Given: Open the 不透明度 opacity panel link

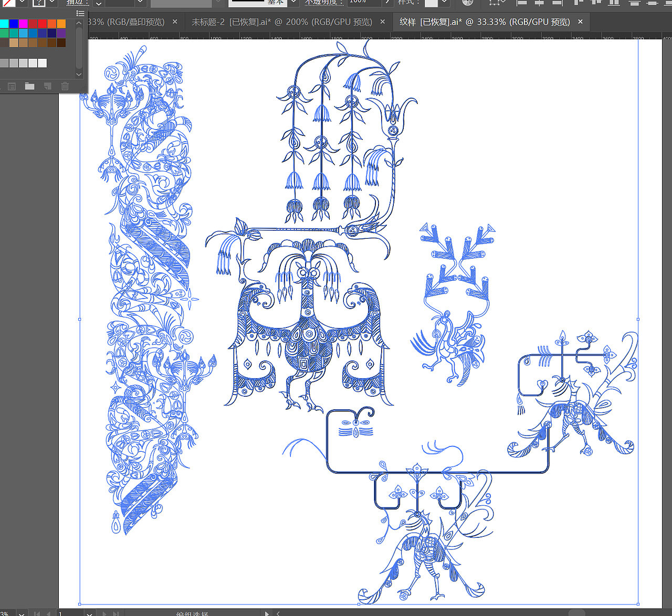Looking at the screenshot, I should (324, 3).
